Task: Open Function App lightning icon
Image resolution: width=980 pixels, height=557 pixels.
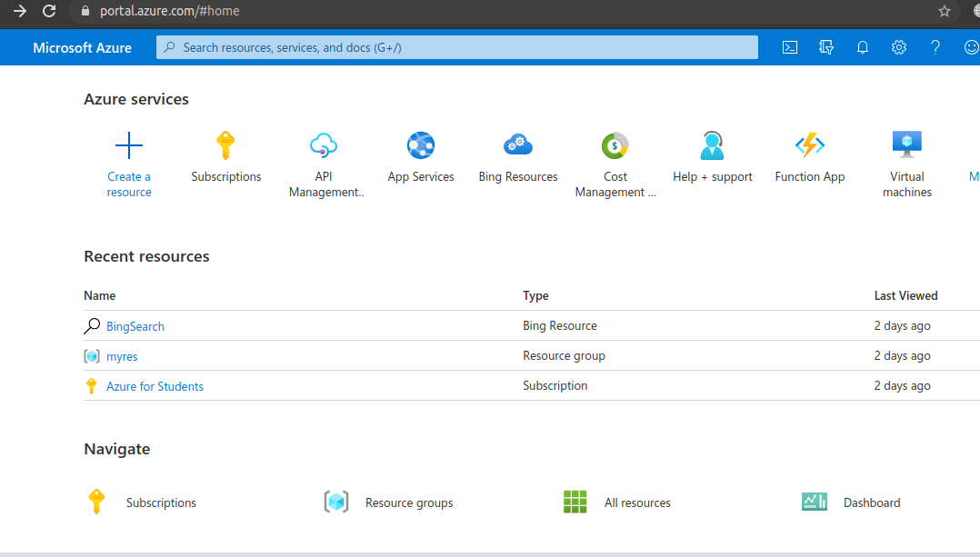Action: [x=809, y=144]
